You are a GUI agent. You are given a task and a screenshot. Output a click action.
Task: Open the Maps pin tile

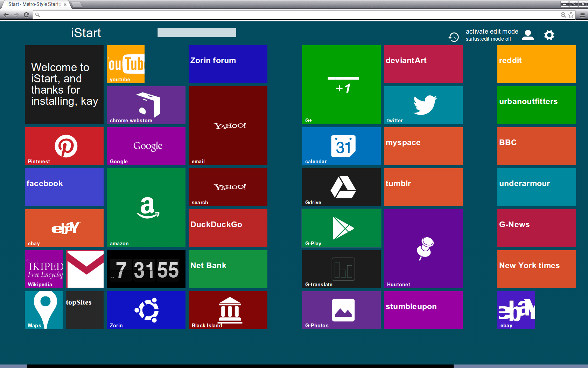(x=44, y=310)
